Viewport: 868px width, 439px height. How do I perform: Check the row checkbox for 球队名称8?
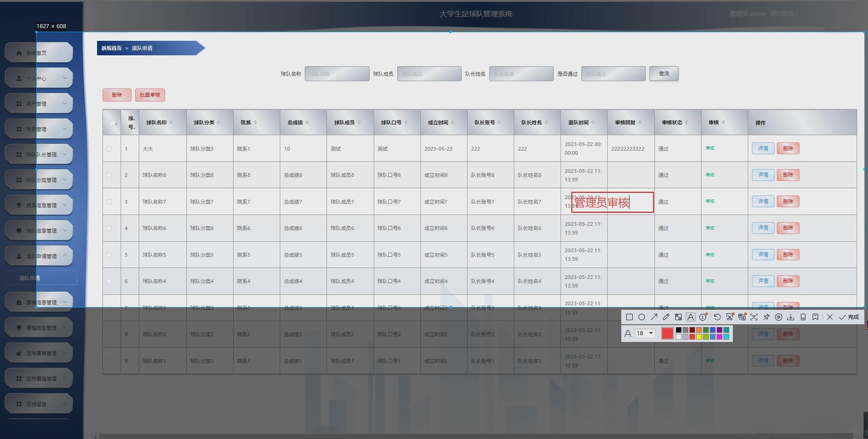[x=109, y=175]
